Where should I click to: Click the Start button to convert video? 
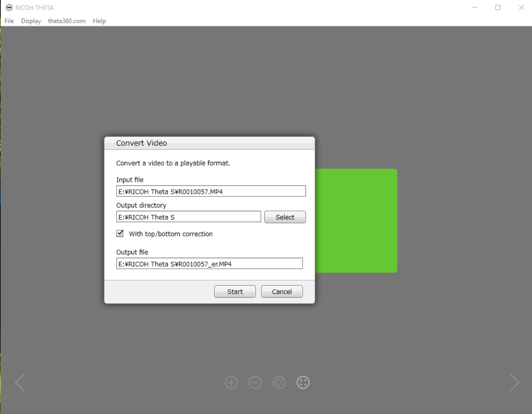pos(235,292)
